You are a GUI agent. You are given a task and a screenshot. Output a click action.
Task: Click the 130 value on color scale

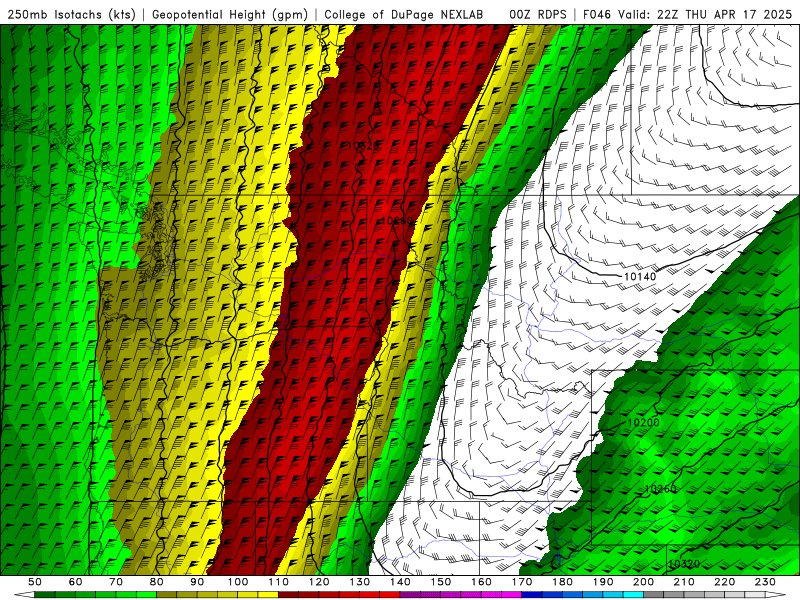(x=360, y=582)
